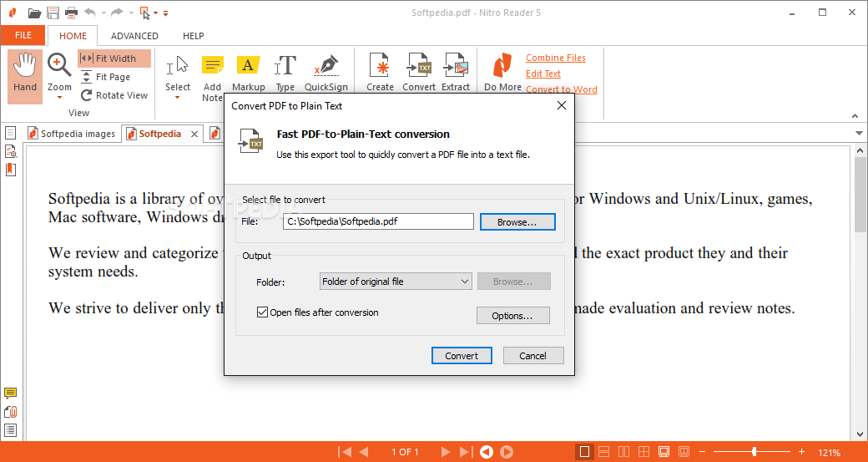868x462 pixels.
Task: Open a file with the folder icon
Action: click(x=34, y=13)
